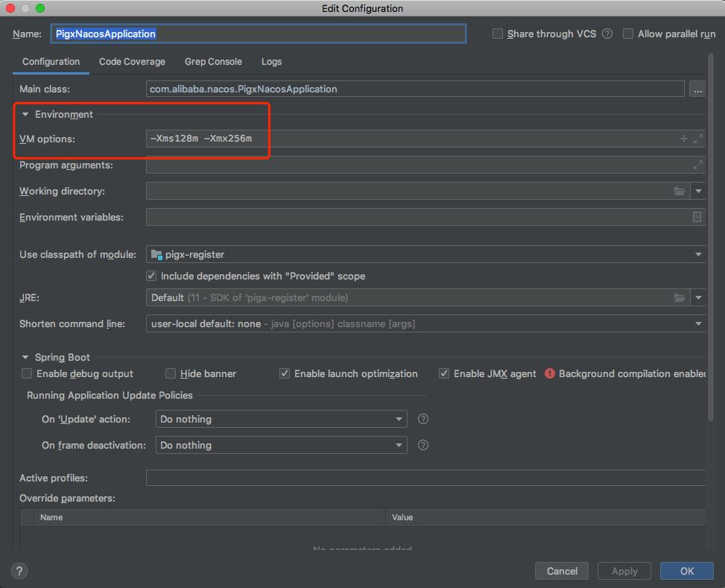
Task: Click the plus icon in VM options field
Action: 684,139
